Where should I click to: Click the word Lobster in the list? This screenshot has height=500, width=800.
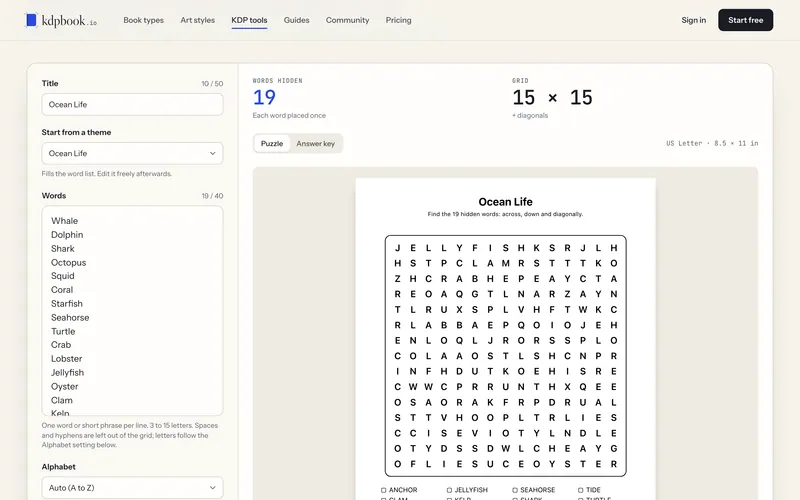(x=66, y=359)
